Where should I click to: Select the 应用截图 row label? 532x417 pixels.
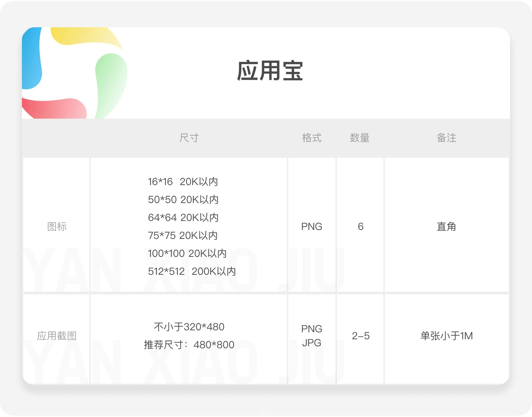57,336
